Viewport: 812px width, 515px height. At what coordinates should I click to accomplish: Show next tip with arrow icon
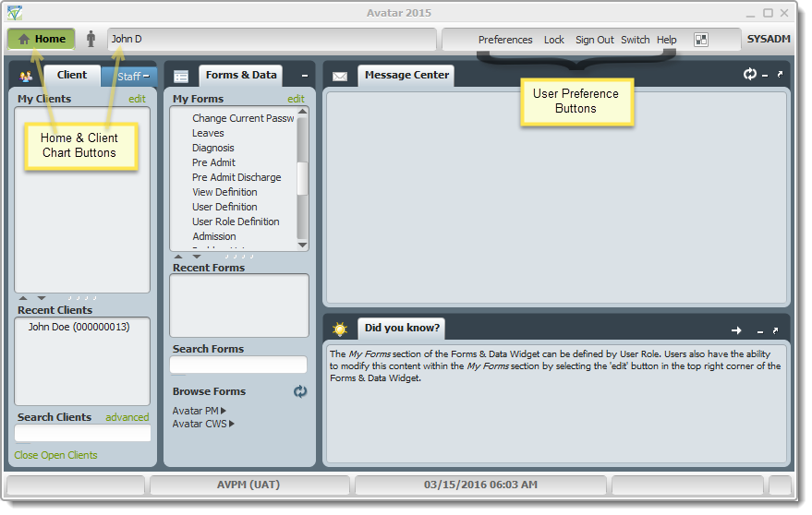point(736,330)
